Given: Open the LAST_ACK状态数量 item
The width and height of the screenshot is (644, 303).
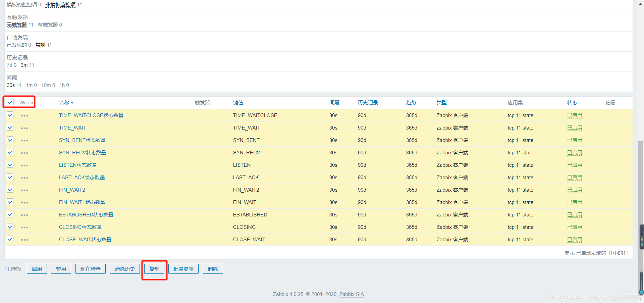Looking at the screenshot, I should point(82,178).
